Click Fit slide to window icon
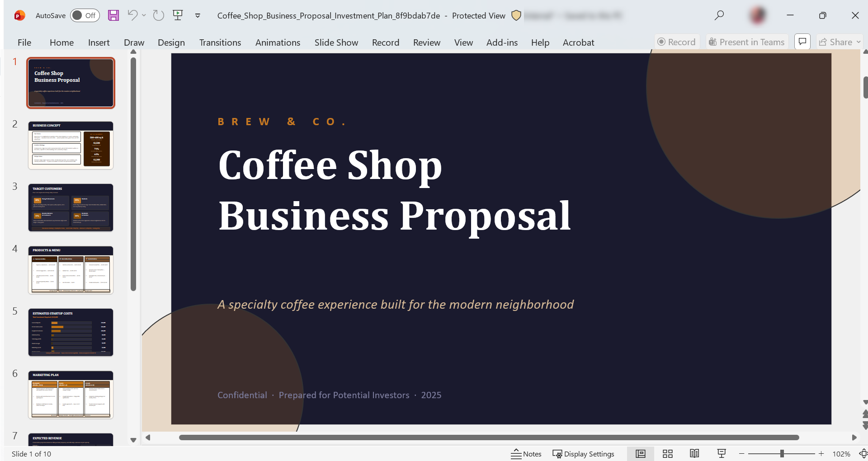 [863, 454]
